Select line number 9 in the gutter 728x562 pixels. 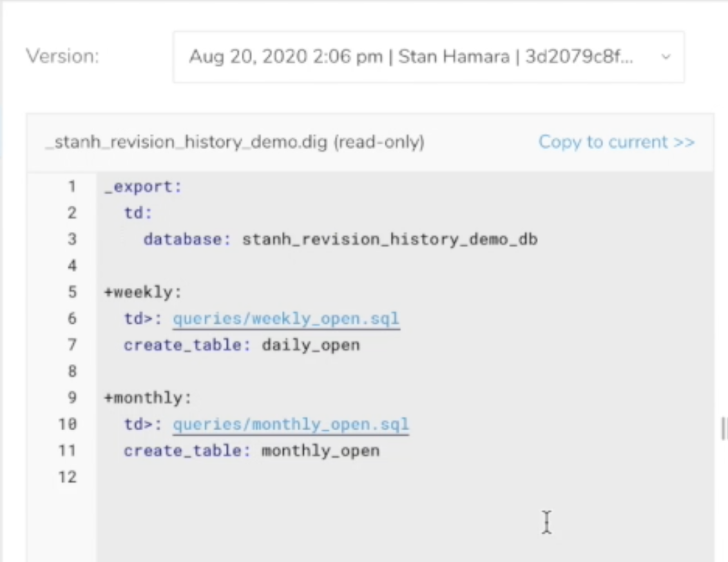point(71,398)
